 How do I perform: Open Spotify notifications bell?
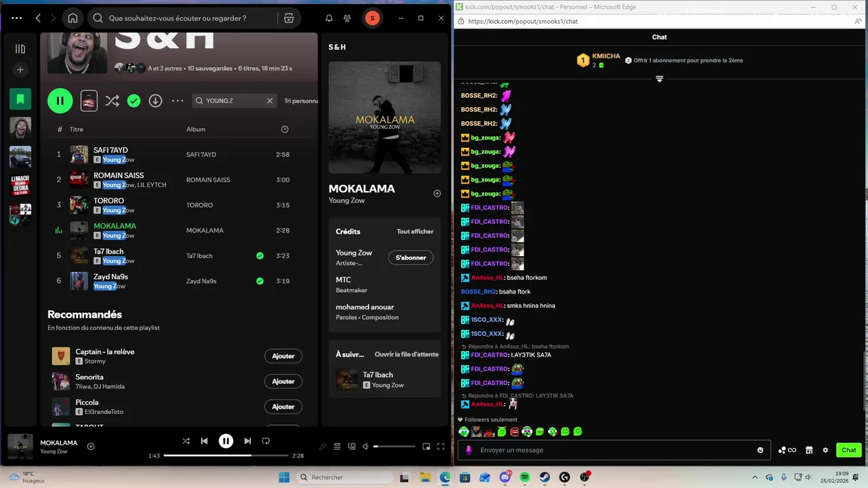point(329,18)
